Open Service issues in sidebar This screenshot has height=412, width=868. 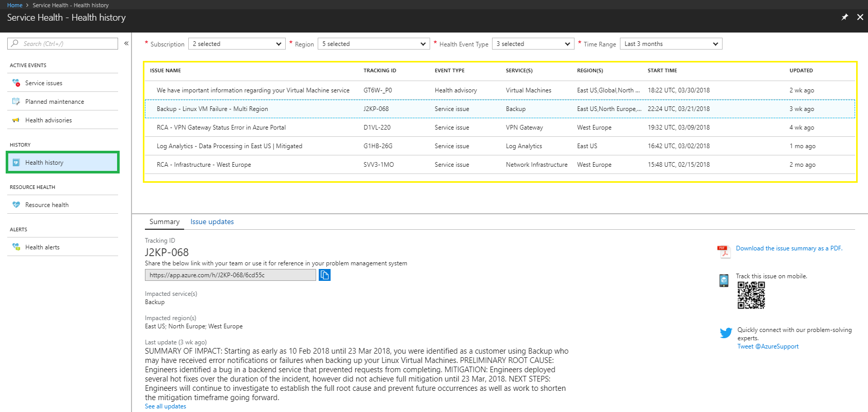pos(62,83)
